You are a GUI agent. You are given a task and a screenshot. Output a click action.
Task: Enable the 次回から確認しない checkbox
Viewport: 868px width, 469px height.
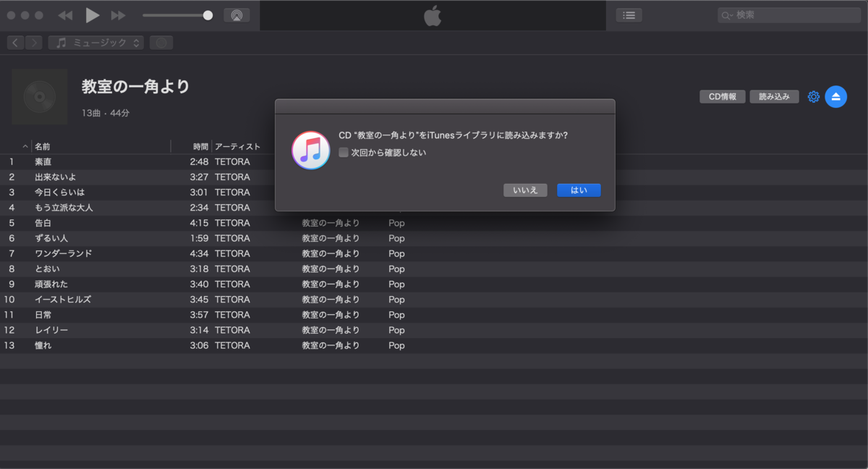point(344,152)
